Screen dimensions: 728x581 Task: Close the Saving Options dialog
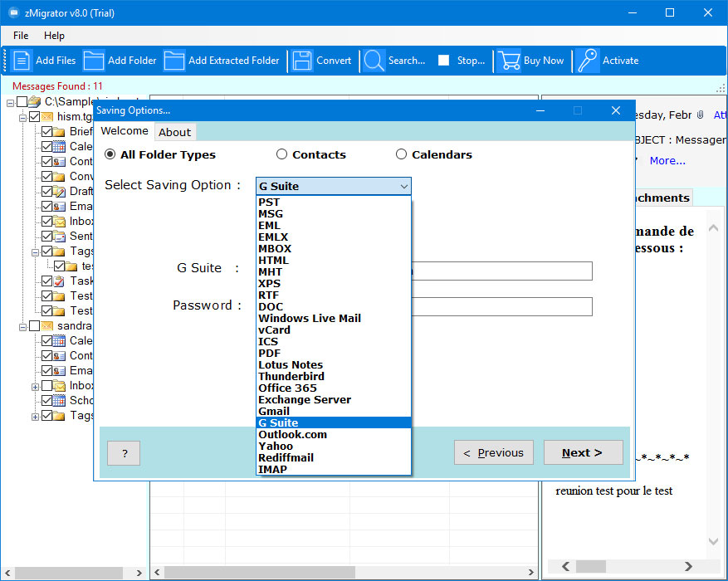616,110
